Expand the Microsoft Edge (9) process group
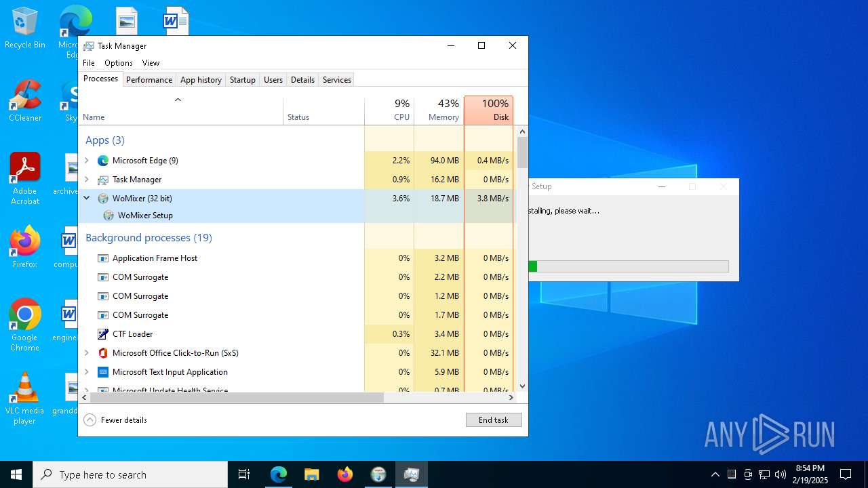Screen dimensions: 868x488 coord(87,161)
